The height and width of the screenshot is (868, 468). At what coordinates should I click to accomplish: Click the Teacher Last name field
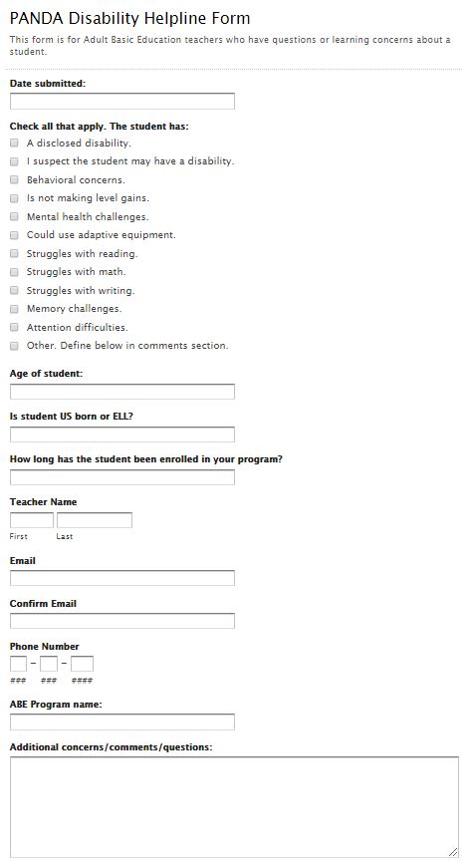pyautogui.click(x=95, y=520)
